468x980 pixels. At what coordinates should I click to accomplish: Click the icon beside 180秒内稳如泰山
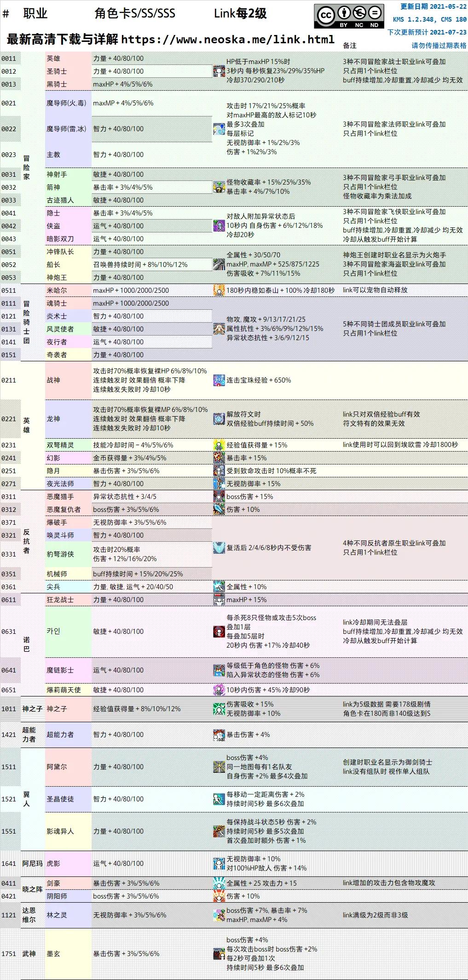pyautogui.click(x=219, y=290)
